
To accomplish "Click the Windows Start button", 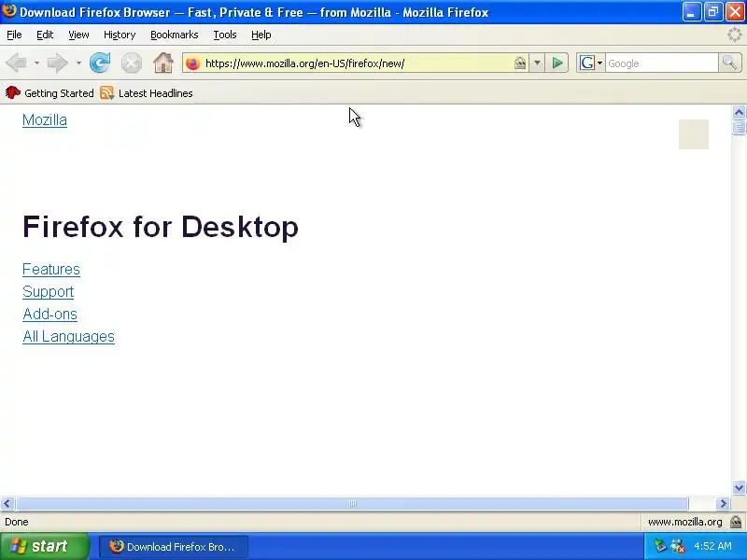I will pyautogui.click(x=44, y=546).
